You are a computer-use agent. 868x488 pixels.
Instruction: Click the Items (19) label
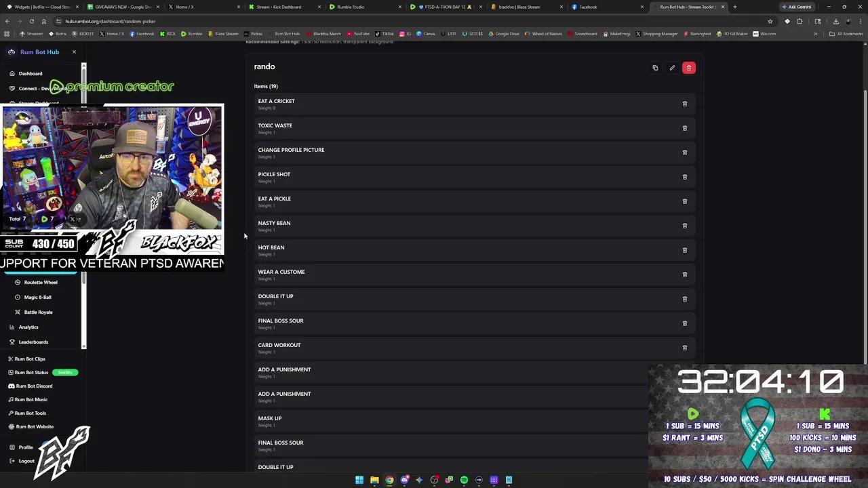pos(266,86)
